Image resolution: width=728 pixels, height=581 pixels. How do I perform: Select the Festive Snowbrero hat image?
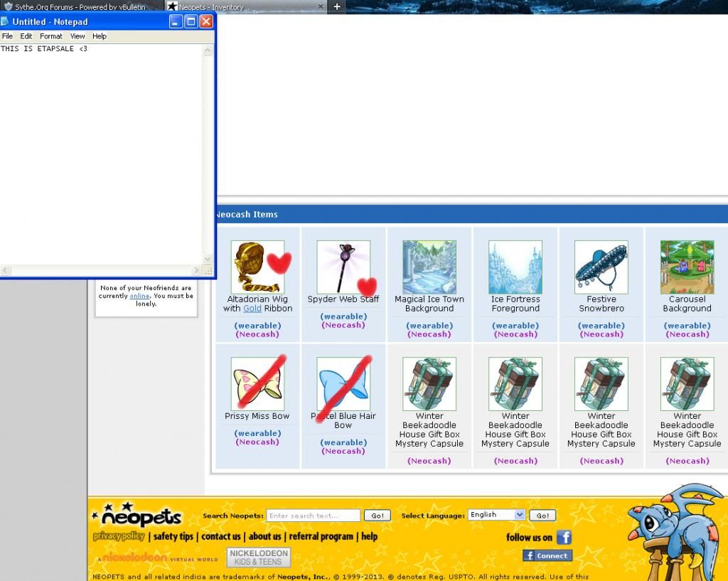click(x=601, y=267)
